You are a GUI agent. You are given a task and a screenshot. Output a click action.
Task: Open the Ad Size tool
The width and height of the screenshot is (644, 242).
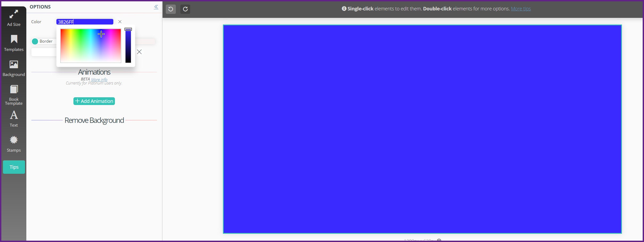point(14,18)
